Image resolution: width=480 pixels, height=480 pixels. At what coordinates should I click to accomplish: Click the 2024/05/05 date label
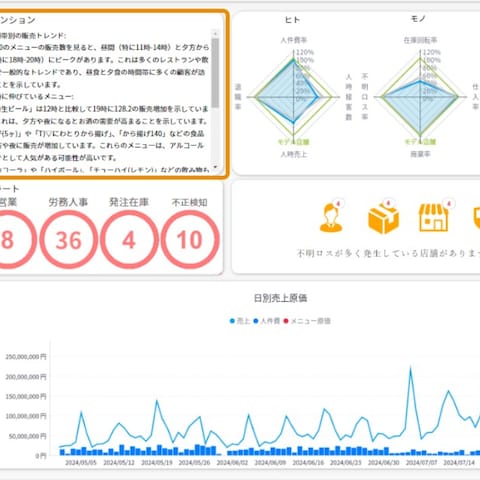(81, 463)
